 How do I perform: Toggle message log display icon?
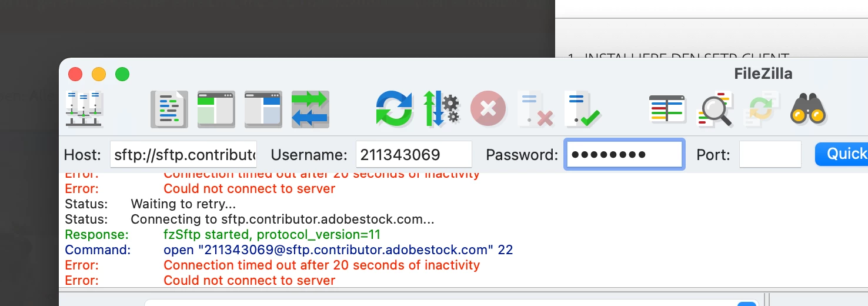click(169, 109)
